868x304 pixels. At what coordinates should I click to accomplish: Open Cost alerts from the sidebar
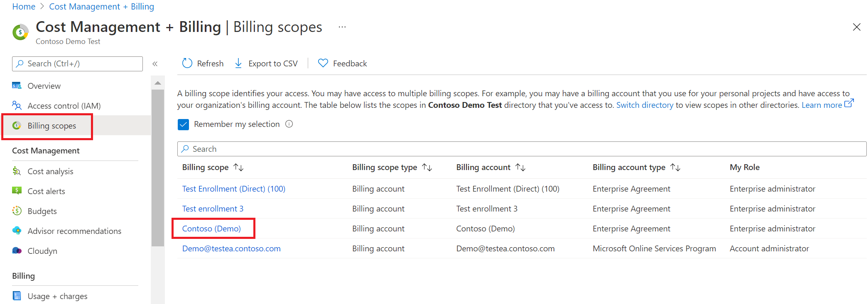pos(46,191)
